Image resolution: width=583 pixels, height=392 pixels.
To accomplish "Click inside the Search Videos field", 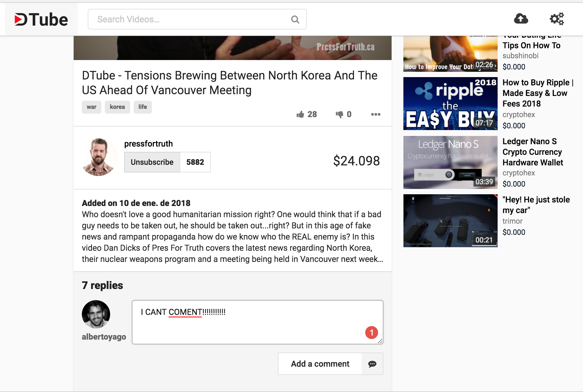I will [x=188, y=19].
